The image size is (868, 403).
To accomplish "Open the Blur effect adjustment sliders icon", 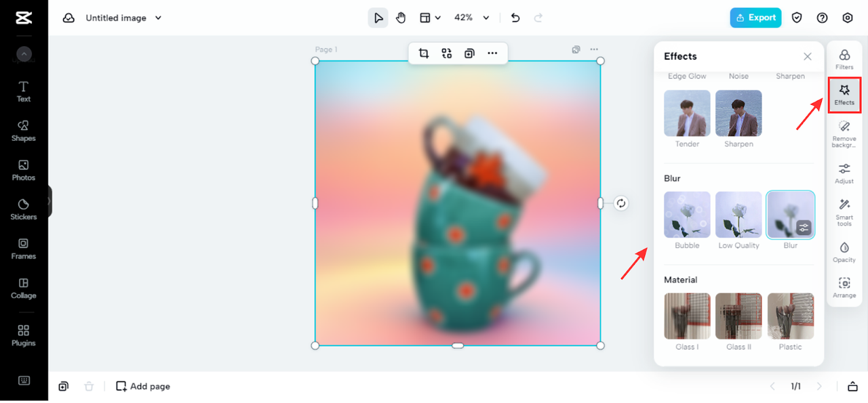I will click(x=804, y=228).
